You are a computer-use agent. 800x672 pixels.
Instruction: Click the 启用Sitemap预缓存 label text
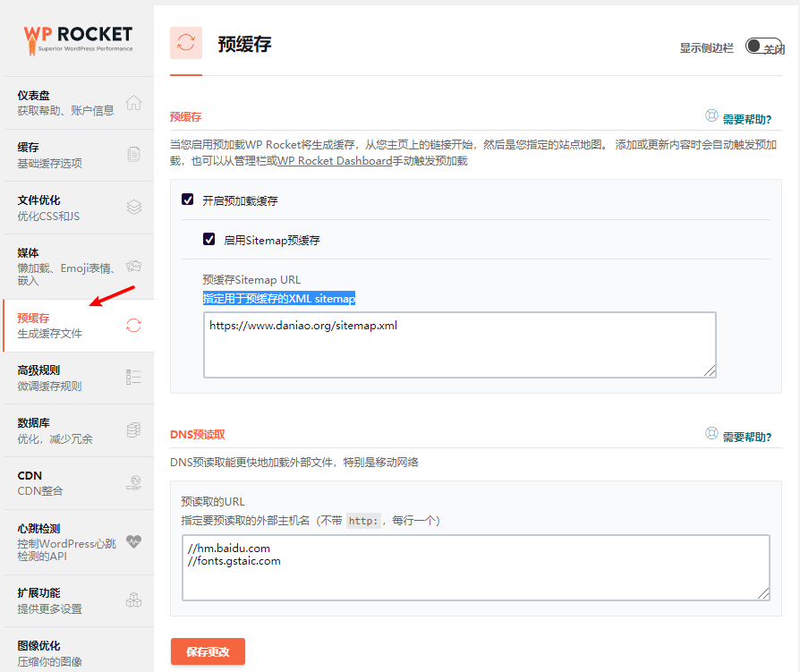[x=272, y=241]
